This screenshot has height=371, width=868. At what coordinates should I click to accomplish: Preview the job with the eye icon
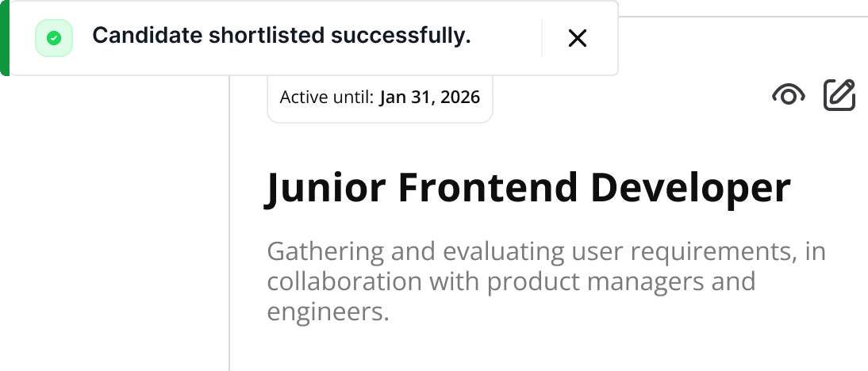[x=788, y=96]
